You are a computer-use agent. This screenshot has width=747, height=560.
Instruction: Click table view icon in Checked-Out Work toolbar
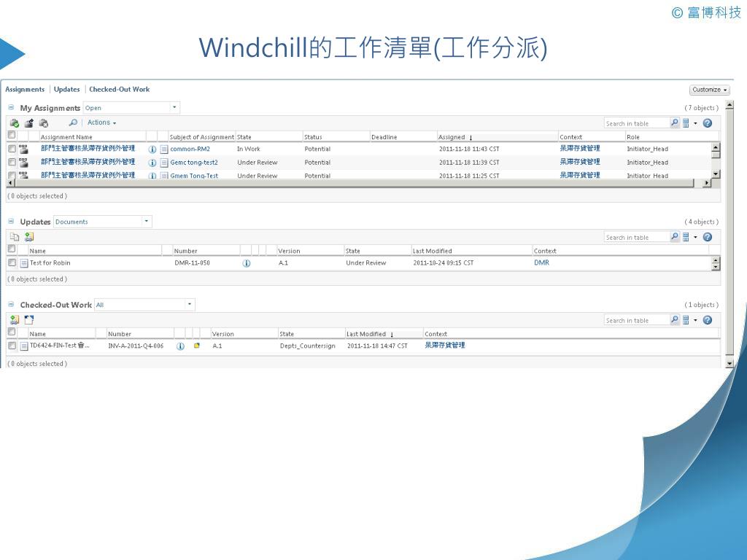[x=686, y=320]
